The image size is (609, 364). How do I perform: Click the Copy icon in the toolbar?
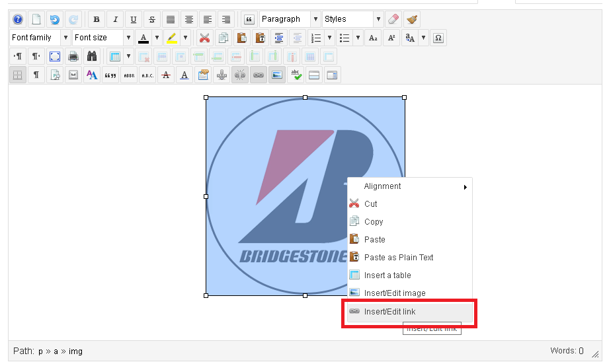223,38
